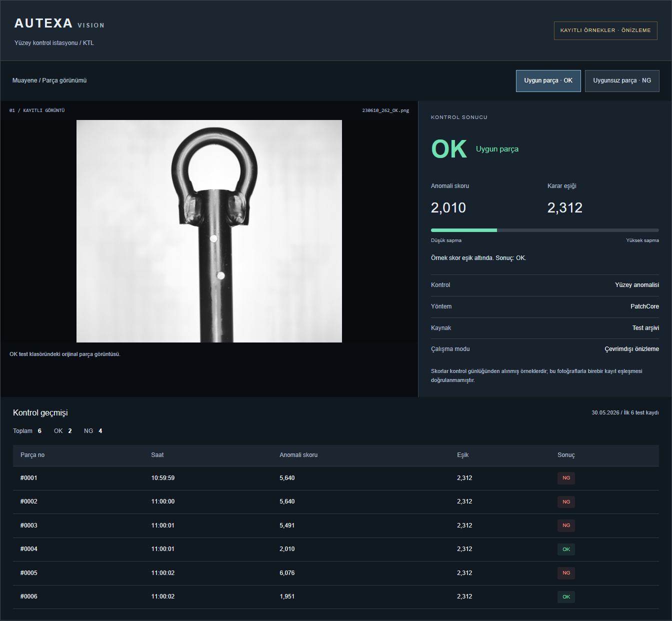Viewport: 672px width, 621px height.
Task: Click the NG badge of part #0005
Action: 566,573
